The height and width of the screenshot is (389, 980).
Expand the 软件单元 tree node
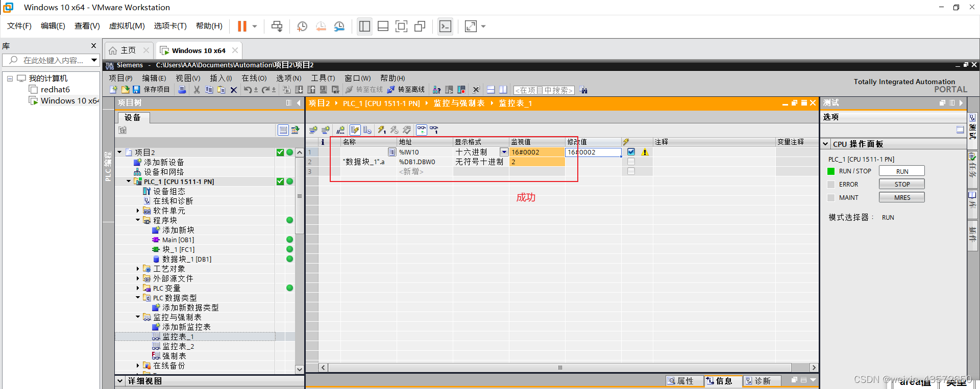pyautogui.click(x=138, y=211)
